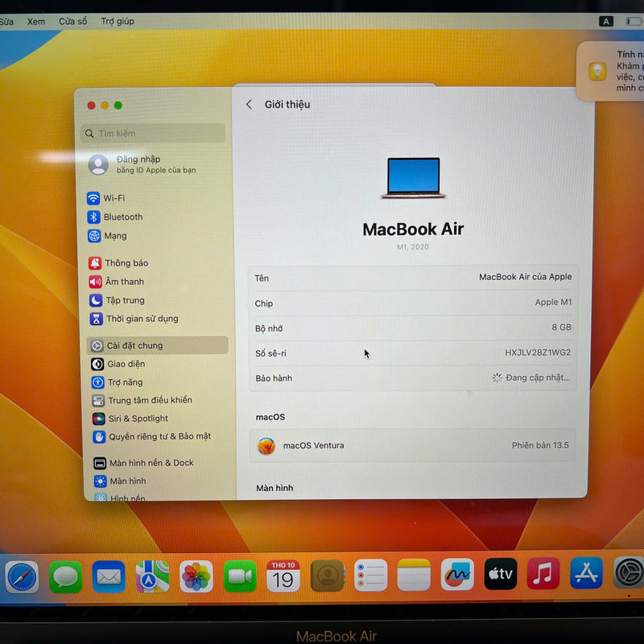Open Trung tâm điều khiển settings
Screen dimensions: 644x644
[x=150, y=400]
